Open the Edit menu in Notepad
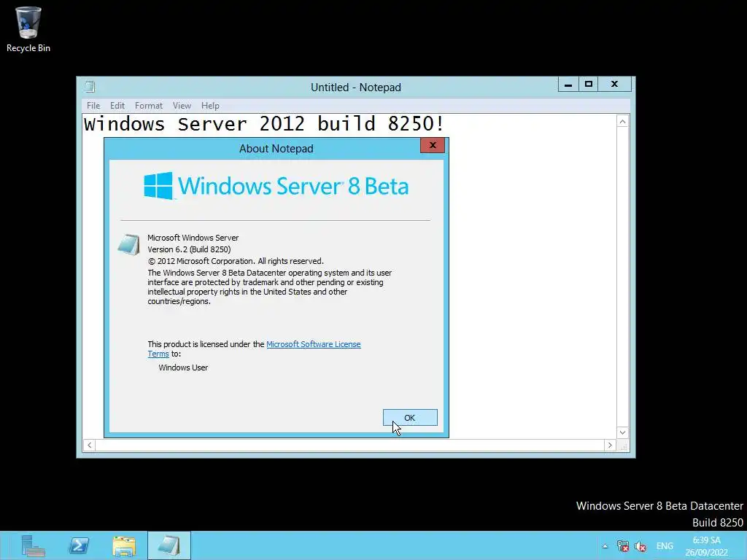747x560 pixels. 117,106
